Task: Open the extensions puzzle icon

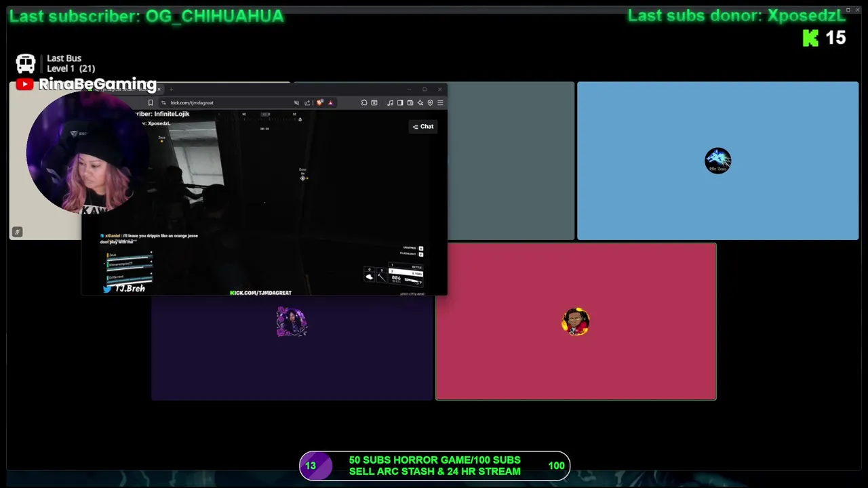Action: point(364,103)
